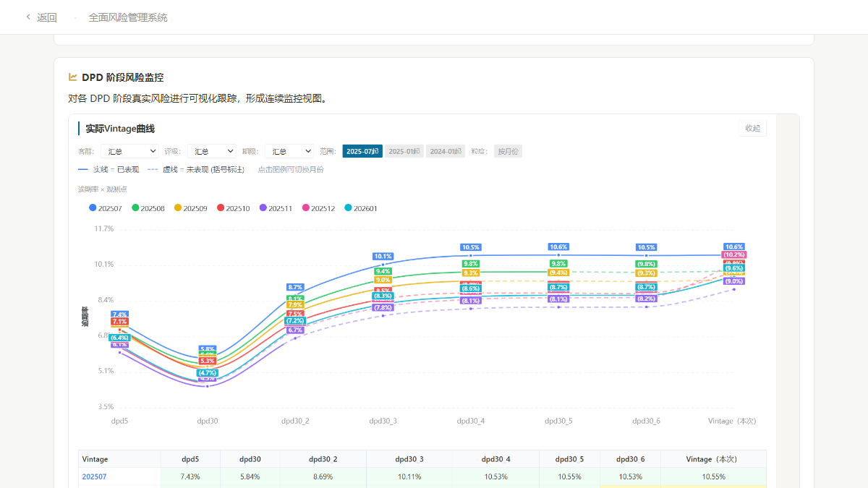Click the pink (10.2%) label at Vintage
This screenshot has width=868, height=488.
pyautogui.click(x=734, y=254)
